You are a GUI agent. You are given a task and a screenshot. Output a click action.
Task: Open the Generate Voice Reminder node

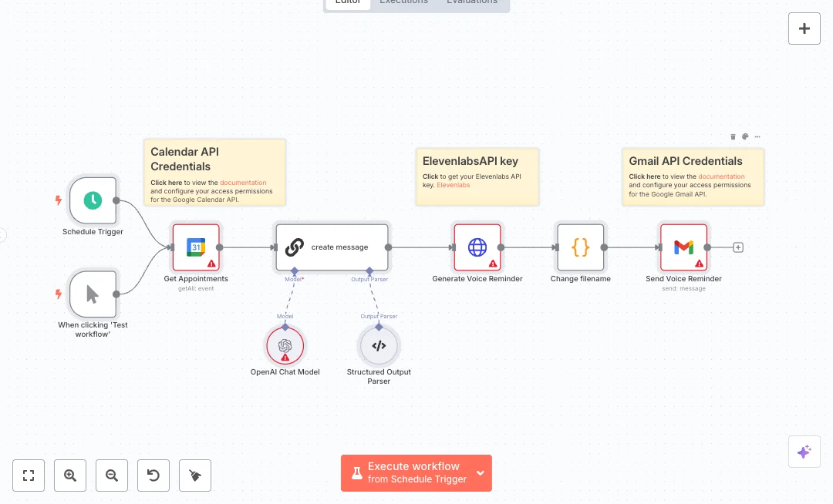coord(477,247)
